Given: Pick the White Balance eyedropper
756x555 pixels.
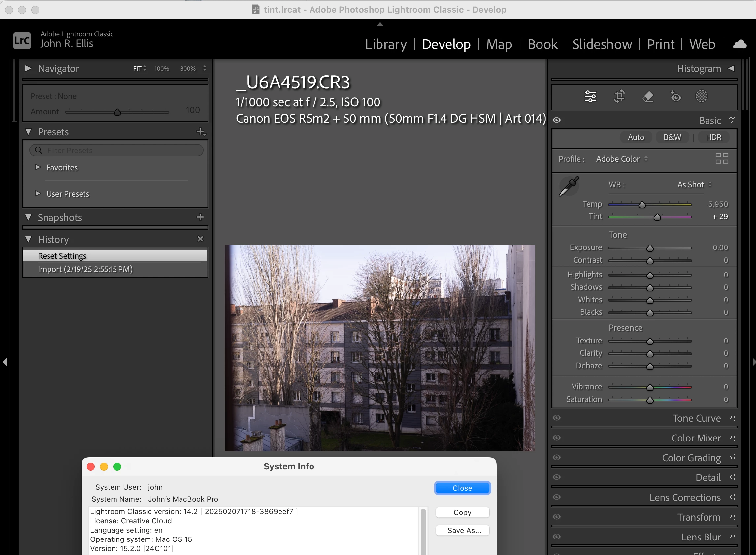Looking at the screenshot, I should [569, 186].
